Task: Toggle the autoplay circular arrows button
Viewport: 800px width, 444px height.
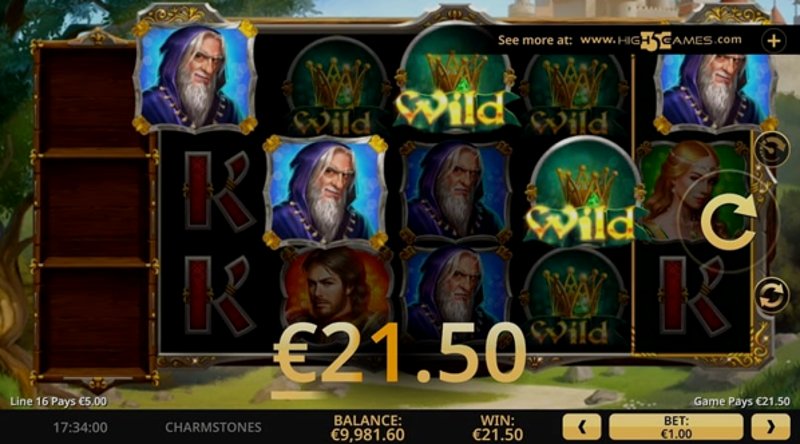Action: (771, 297)
